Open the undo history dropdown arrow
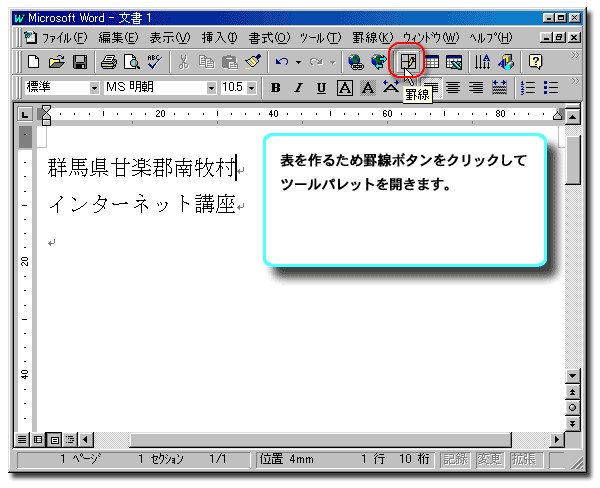 298,62
